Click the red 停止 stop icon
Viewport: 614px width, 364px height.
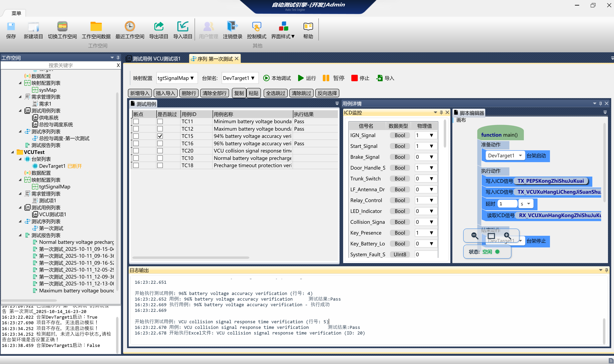(354, 78)
